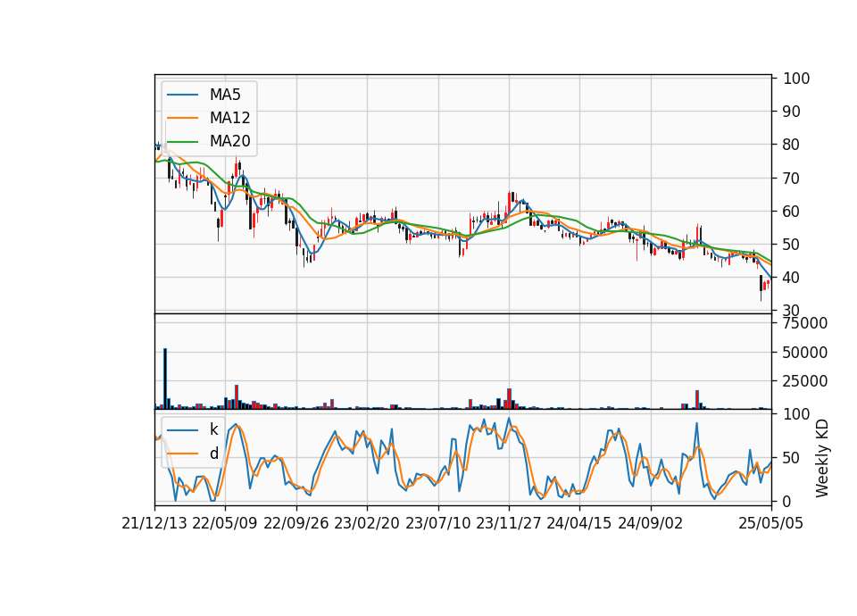Image resolution: width=857 pixels, height=616 pixels.
Task: Click the price axis value 60
Action: click(792, 211)
